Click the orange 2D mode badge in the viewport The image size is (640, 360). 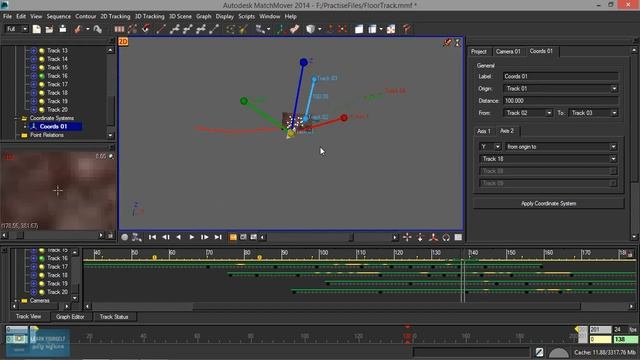tap(123, 42)
